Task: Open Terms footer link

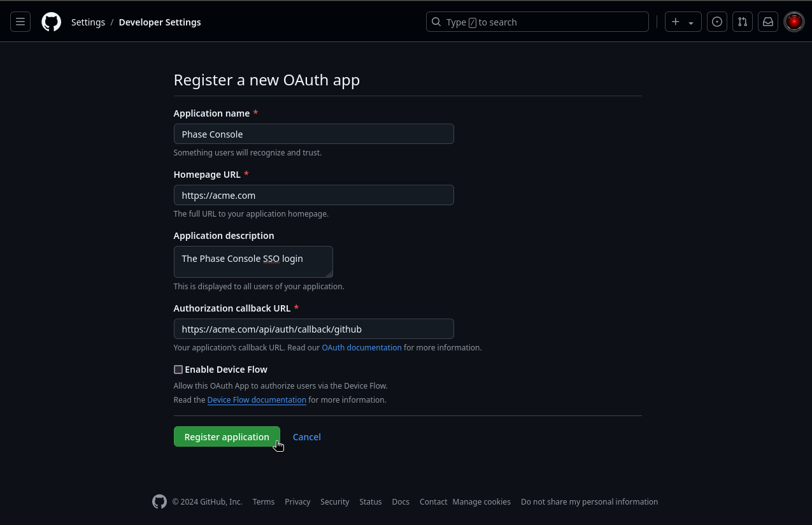Action: (264, 501)
